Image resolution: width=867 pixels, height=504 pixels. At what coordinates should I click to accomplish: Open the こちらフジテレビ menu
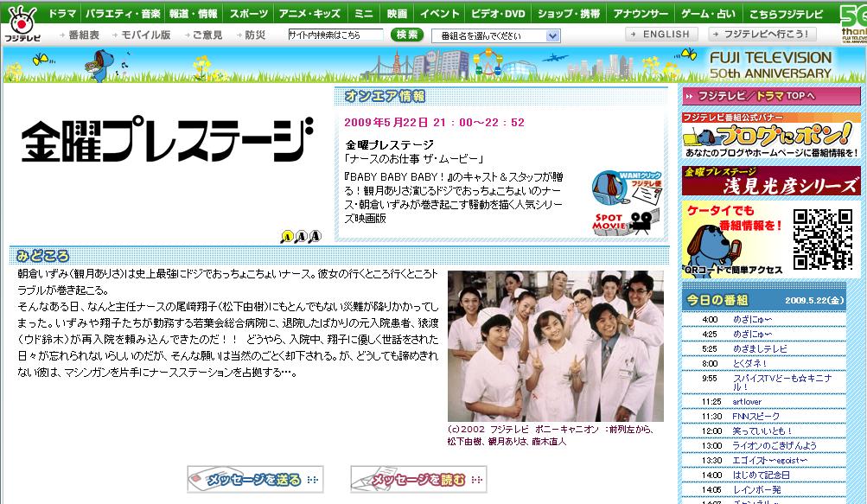tap(786, 13)
